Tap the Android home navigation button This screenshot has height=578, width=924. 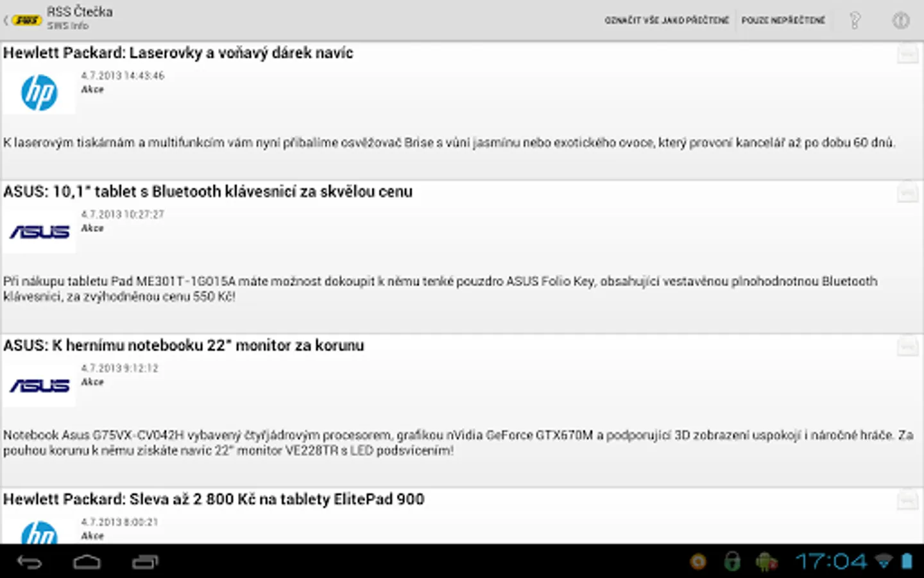tap(87, 562)
